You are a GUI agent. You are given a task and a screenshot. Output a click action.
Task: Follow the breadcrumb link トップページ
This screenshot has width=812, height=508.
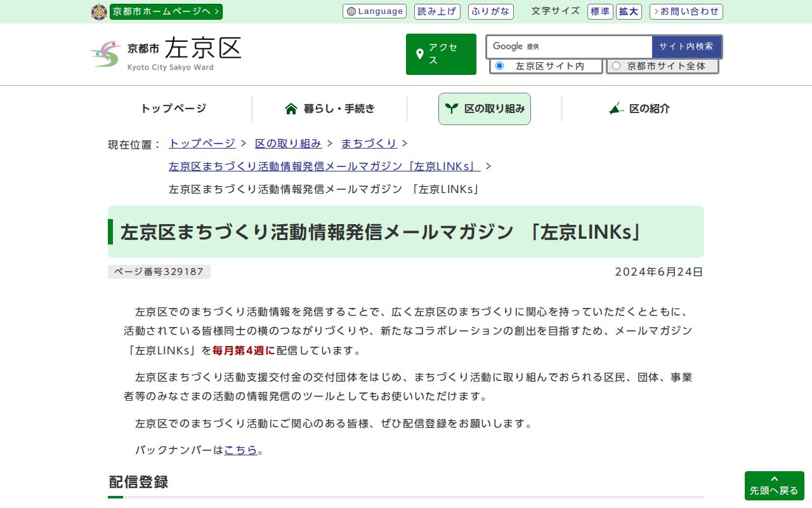(202, 144)
